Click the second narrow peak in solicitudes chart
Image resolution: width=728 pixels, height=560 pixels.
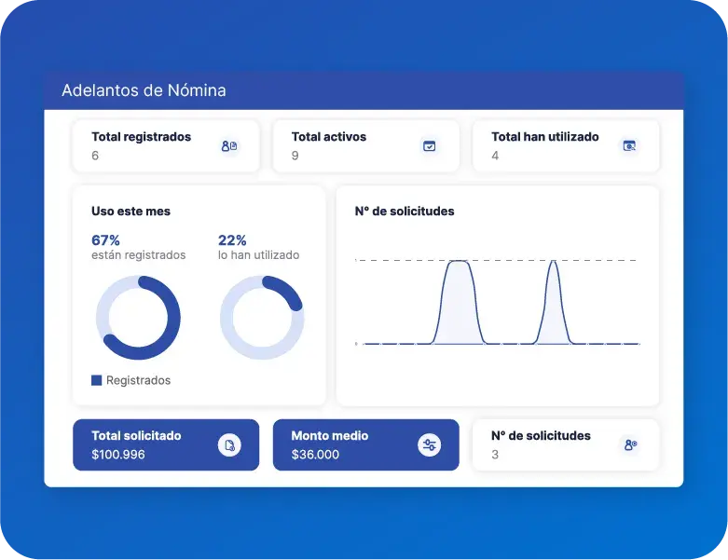554,302
